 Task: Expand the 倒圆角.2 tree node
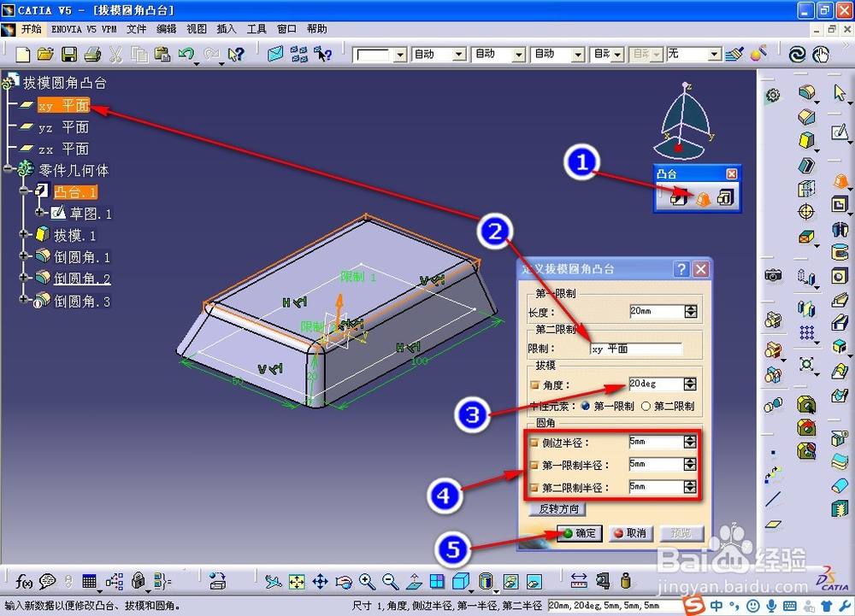point(23,277)
